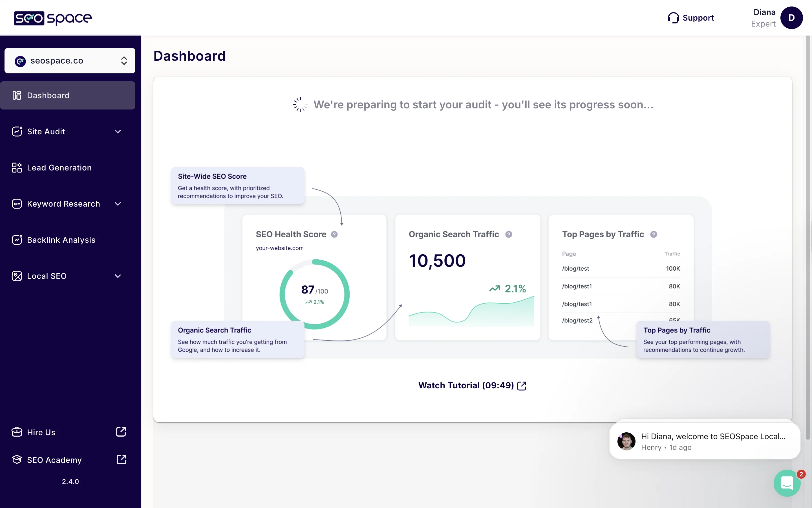Screen dimensions: 812x508
Task: Click the Dashboard sidebar icon
Action: 17,95
